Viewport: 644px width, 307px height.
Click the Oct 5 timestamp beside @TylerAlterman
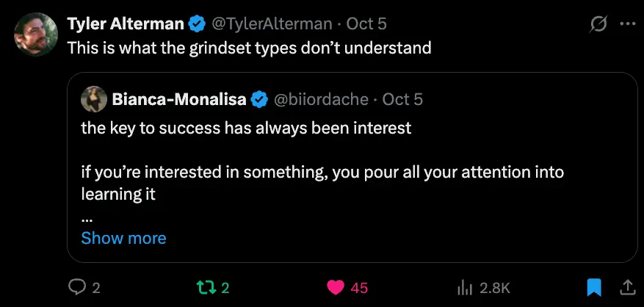[x=366, y=24]
